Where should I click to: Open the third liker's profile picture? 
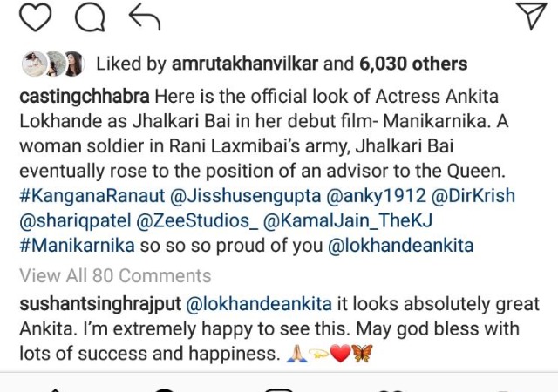pos(74,64)
